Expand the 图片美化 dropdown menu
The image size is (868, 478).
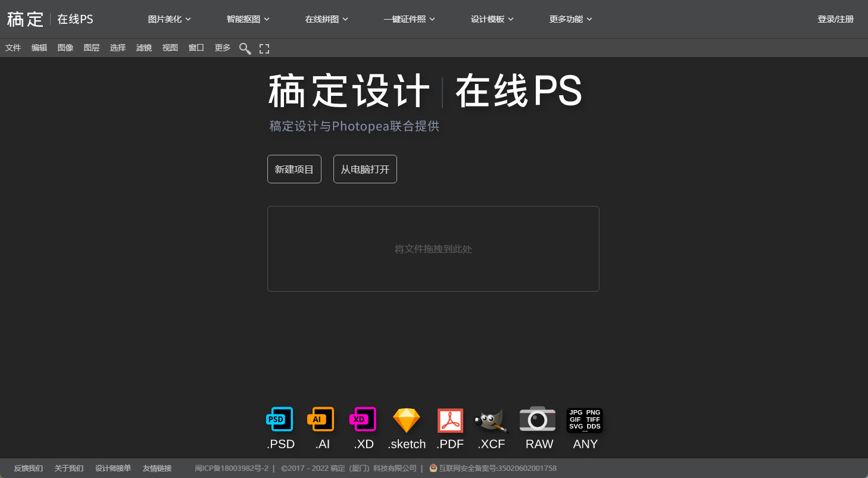169,18
